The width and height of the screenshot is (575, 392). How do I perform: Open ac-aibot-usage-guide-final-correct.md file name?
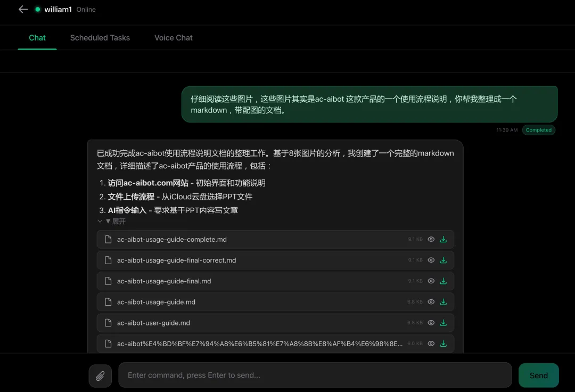176,260
